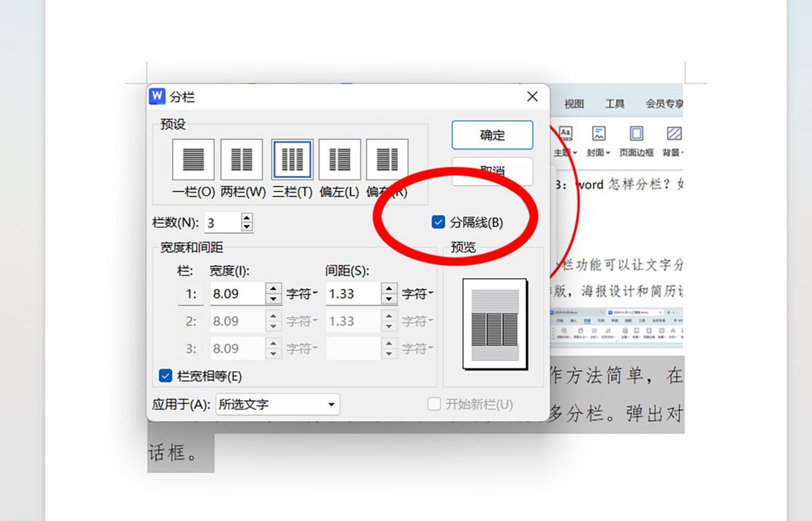Image resolution: width=812 pixels, height=521 pixels.
Task: Click the 确定 confirm button
Action: coord(492,135)
